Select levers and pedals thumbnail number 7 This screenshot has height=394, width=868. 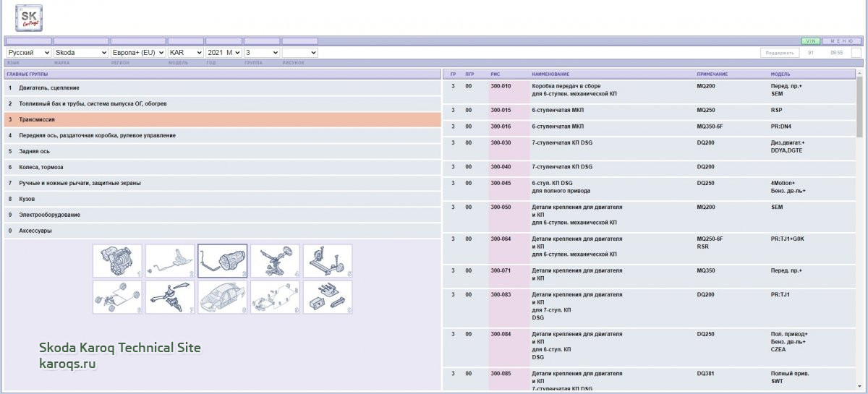tap(170, 297)
